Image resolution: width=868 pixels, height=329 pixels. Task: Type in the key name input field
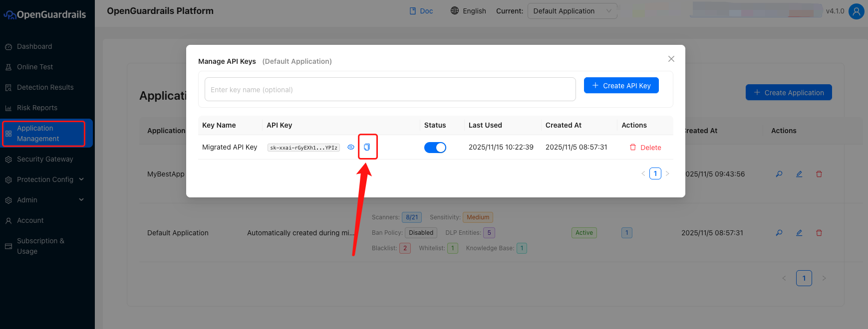click(x=390, y=90)
